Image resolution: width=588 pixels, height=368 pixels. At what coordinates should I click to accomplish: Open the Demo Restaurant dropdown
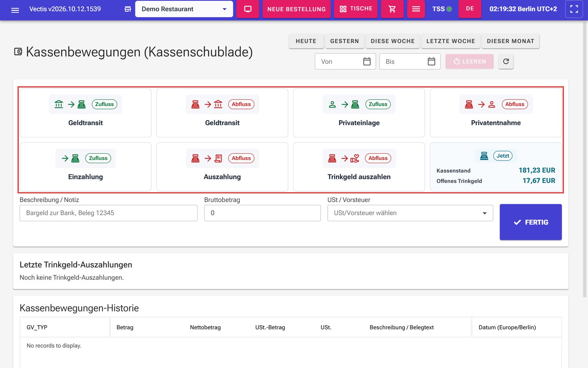[x=184, y=9]
